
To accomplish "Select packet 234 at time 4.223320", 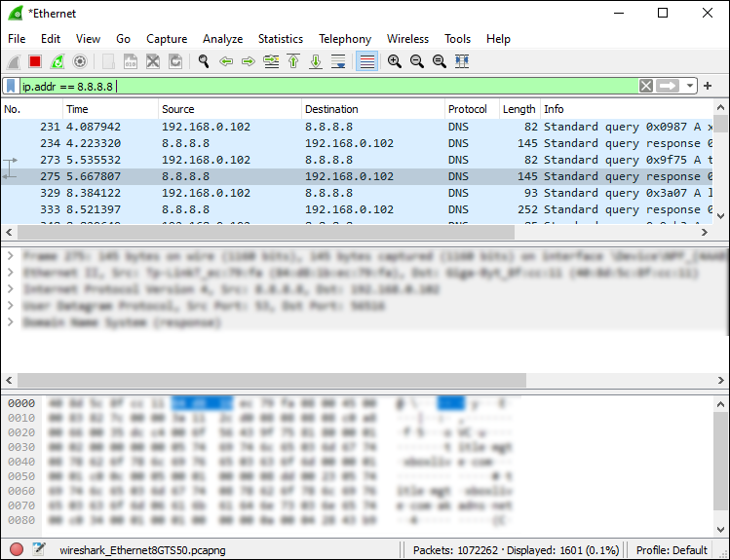I will coord(357,143).
